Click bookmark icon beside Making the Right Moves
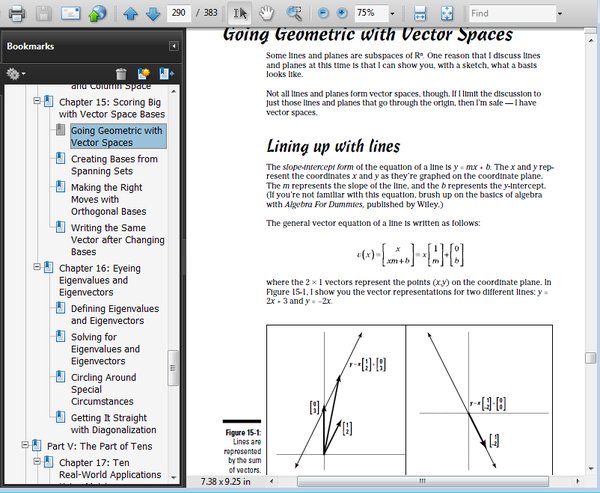Viewport: 600px width, 493px height. [x=60, y=186]
